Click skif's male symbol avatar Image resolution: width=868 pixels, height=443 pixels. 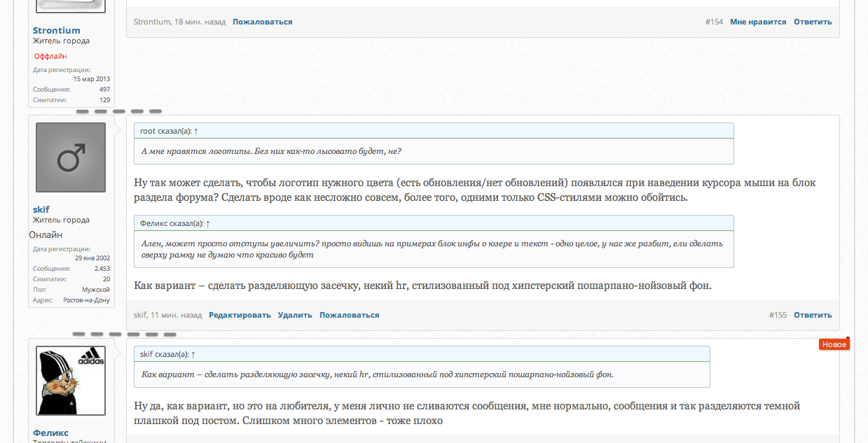coord(71,157)
